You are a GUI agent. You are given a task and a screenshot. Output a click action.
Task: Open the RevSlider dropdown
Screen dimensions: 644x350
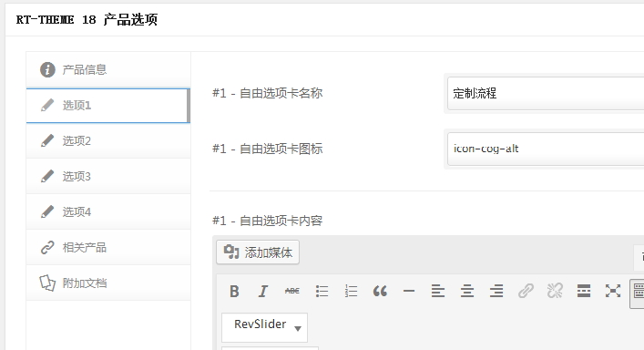[264, 327]
